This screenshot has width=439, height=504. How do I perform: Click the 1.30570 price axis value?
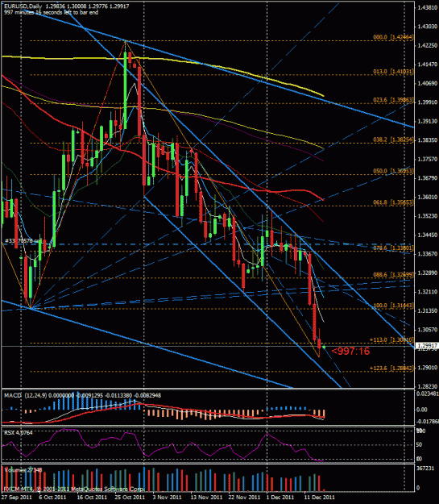(x=427, y=330)
